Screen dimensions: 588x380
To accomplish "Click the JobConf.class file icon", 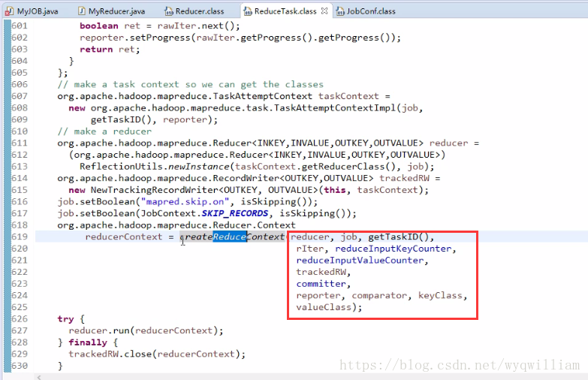I will tap(340, 11).
